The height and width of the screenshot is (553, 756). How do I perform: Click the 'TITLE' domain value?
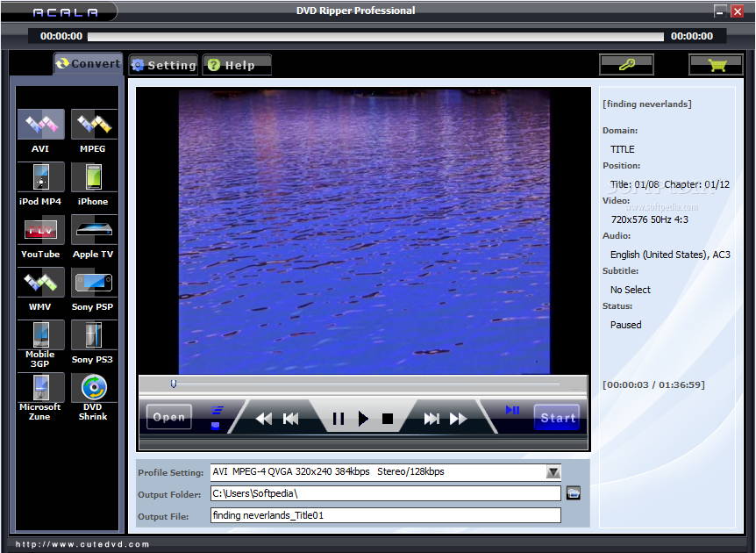point(623,149)
